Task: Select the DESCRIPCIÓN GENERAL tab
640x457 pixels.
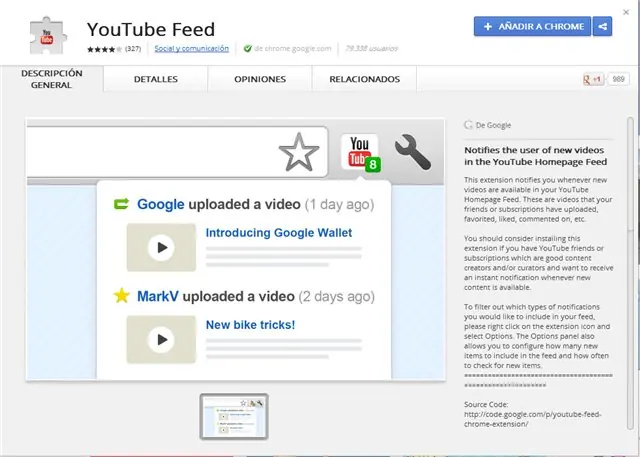Action: 52,79
